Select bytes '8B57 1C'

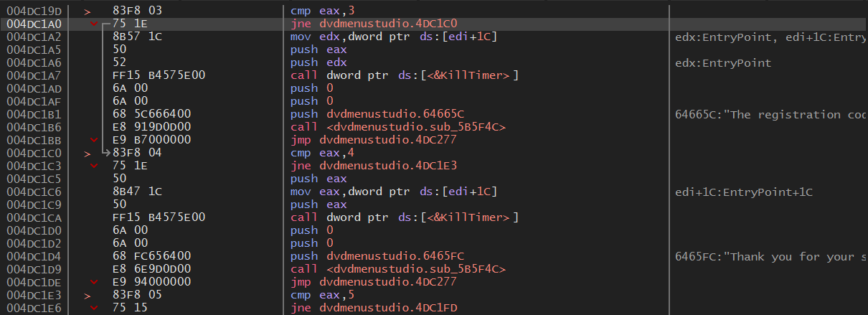(138, 37)
